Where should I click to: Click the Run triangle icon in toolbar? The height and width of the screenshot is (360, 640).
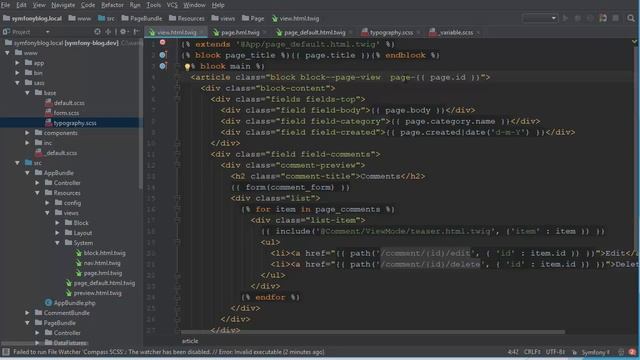click(x=565, y=18)
